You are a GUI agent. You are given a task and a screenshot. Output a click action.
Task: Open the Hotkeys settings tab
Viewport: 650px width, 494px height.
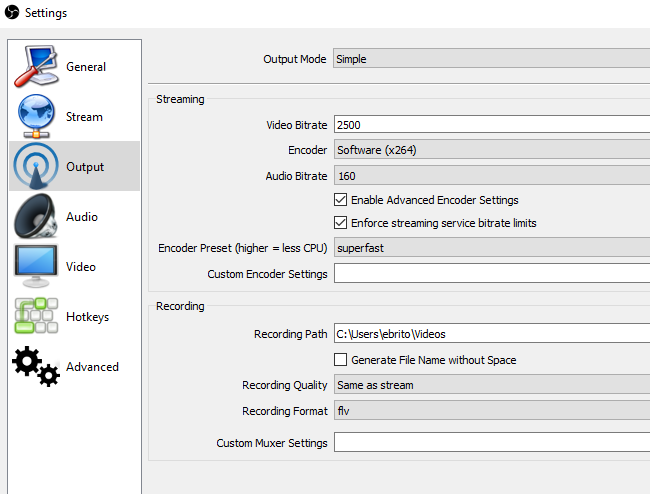[87, 317]
